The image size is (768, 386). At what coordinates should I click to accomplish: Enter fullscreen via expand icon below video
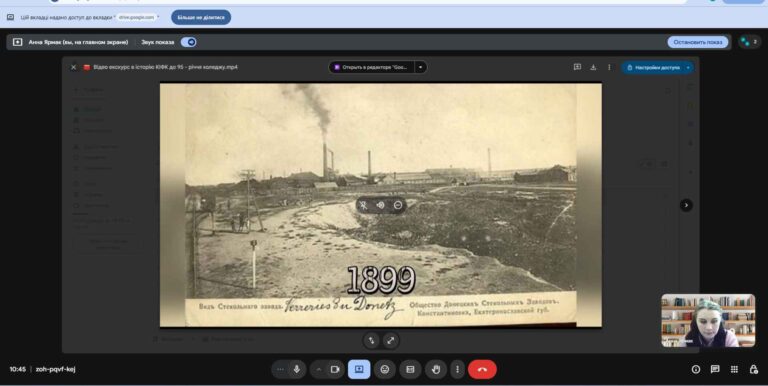coord(390,340)
